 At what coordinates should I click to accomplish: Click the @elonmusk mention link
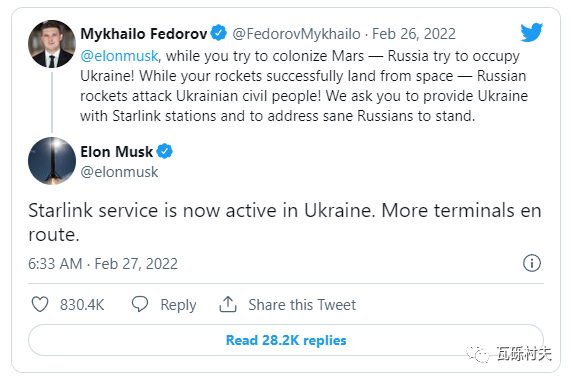[119, 56]
